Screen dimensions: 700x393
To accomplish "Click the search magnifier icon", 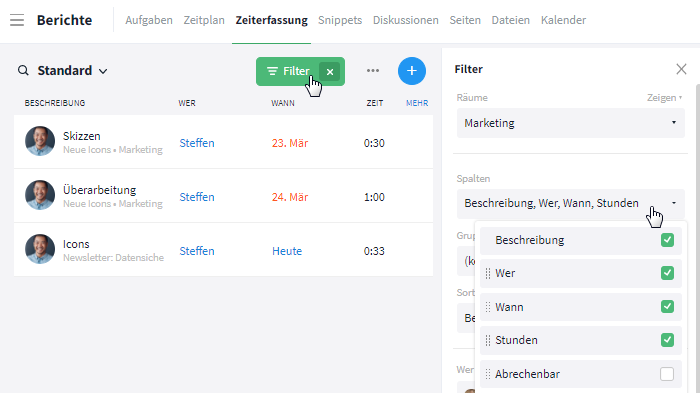I will click(x=23, y=71).
